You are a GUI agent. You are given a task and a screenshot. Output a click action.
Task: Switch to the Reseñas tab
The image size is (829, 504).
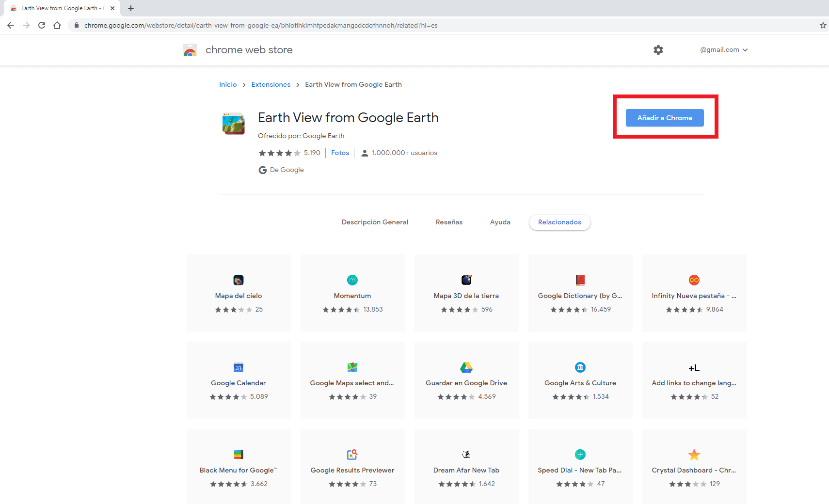[x=449, y=222]
